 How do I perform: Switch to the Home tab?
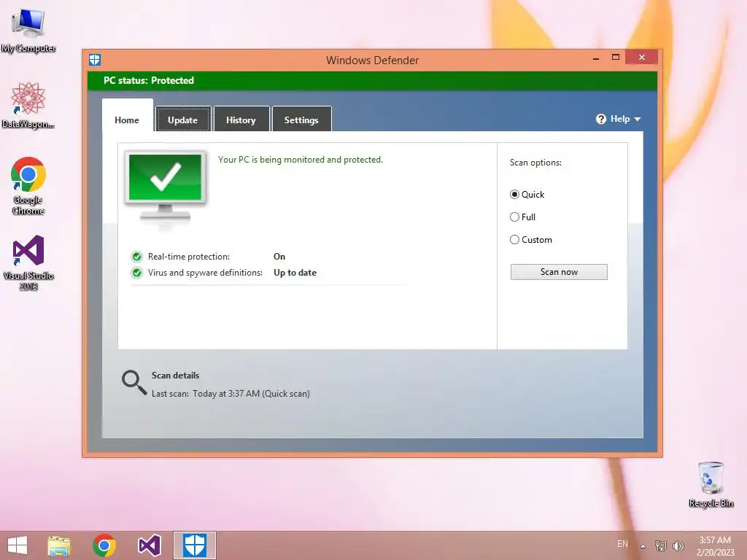[x=127, y=120]
